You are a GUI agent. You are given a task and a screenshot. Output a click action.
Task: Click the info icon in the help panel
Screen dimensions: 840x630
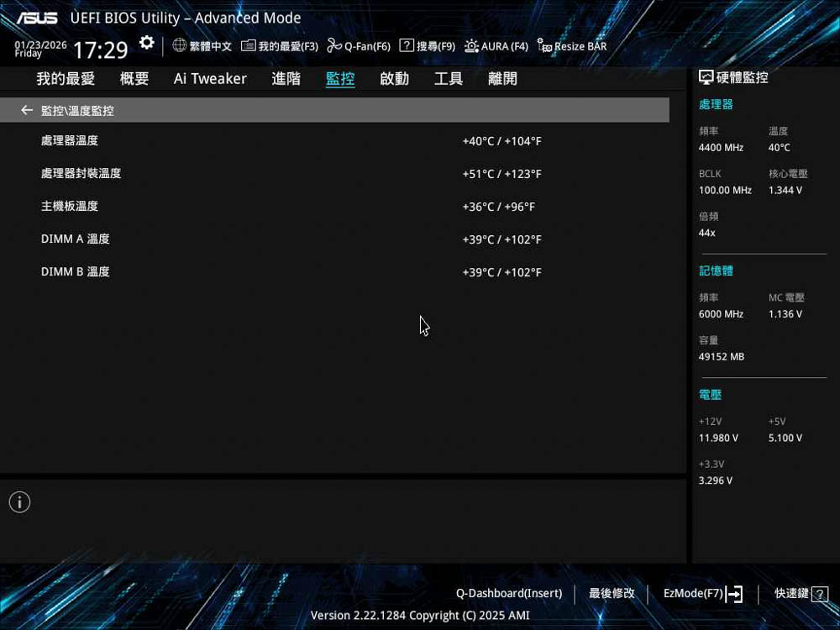coord(19,502)
